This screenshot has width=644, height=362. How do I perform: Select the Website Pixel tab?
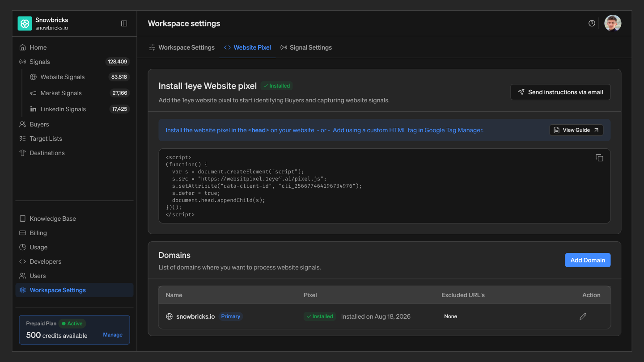(x=247, y=47)
